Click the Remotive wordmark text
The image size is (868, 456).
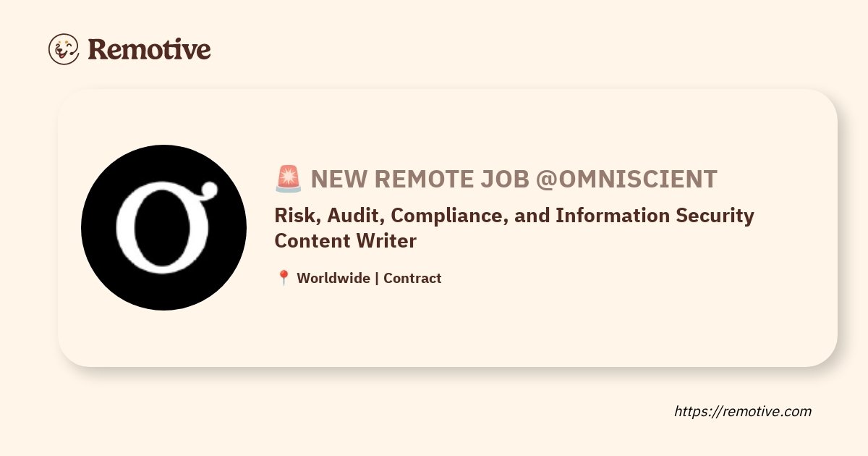click(x=149, y=49)
